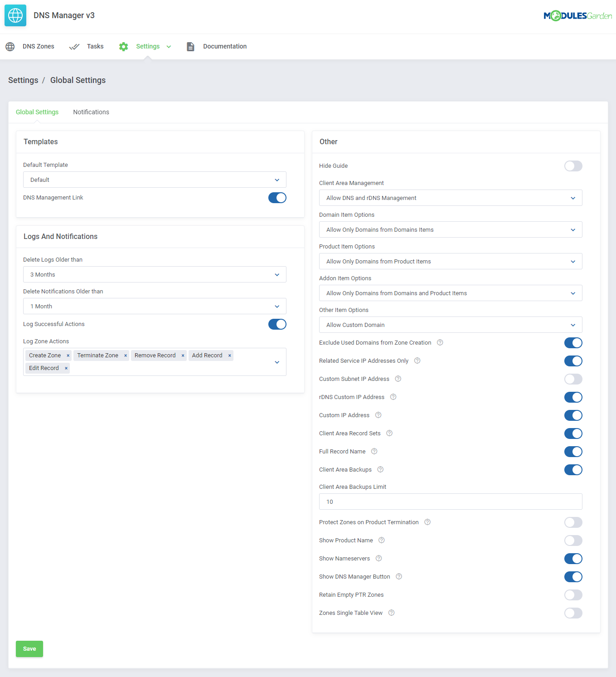Toggle the Full Record Name switch

click(573, 452)
